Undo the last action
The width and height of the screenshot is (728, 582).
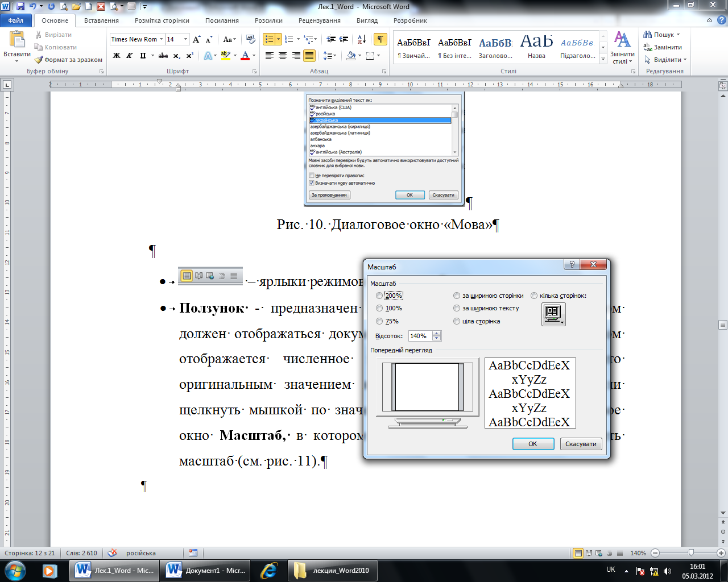pos(32,7)
